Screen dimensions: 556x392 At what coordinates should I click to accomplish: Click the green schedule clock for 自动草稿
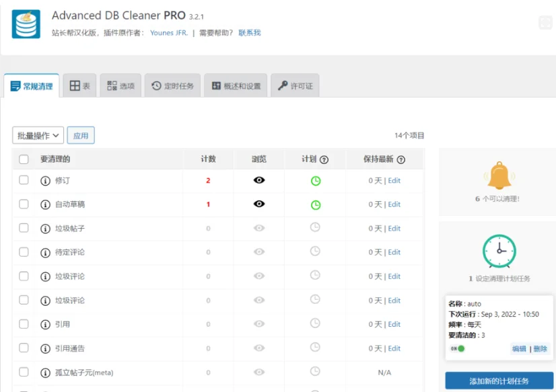pyautogui.click(x=316, y=204)
